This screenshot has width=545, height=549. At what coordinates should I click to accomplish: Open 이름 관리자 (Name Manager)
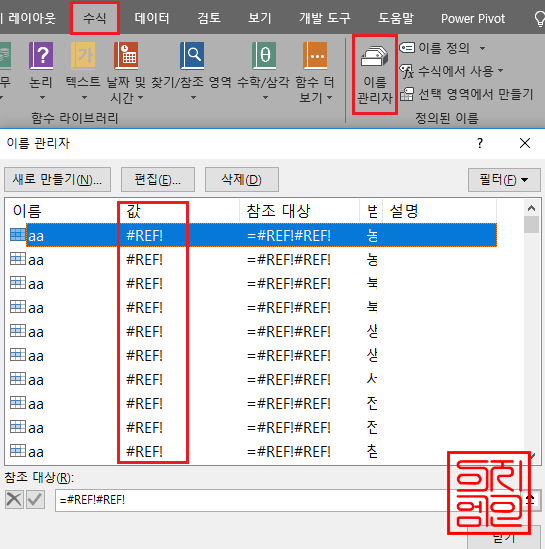(x=375, y=75)
